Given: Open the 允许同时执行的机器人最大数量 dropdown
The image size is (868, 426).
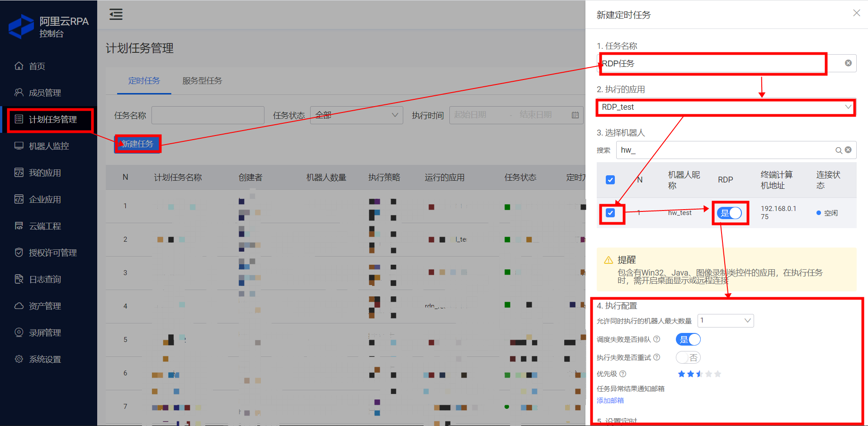Looking at the screenshot, I should pyautogui.click(x=726, y=321).
